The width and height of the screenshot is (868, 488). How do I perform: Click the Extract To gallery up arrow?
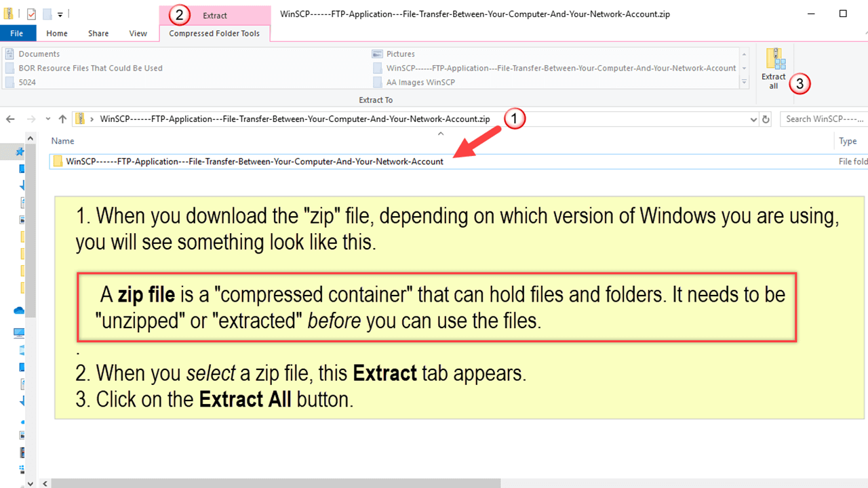tap(744, 54)
